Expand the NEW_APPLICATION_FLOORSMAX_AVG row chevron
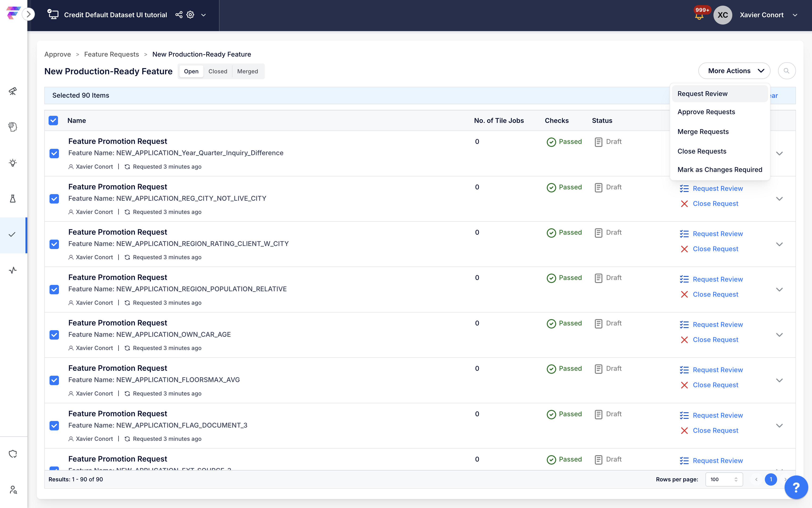 [x=779, y=380]
